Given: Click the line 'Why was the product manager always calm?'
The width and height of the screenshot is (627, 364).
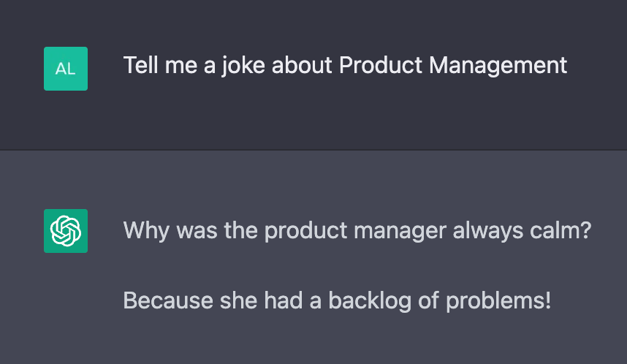Looking at the screenshot, I should [x=357, y=231].
